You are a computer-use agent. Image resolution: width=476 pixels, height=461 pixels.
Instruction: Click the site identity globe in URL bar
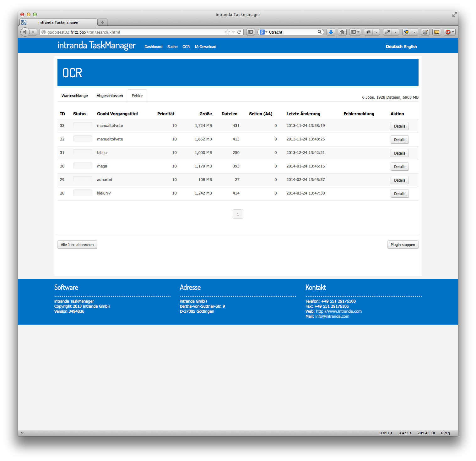click(x=44, y=32)
